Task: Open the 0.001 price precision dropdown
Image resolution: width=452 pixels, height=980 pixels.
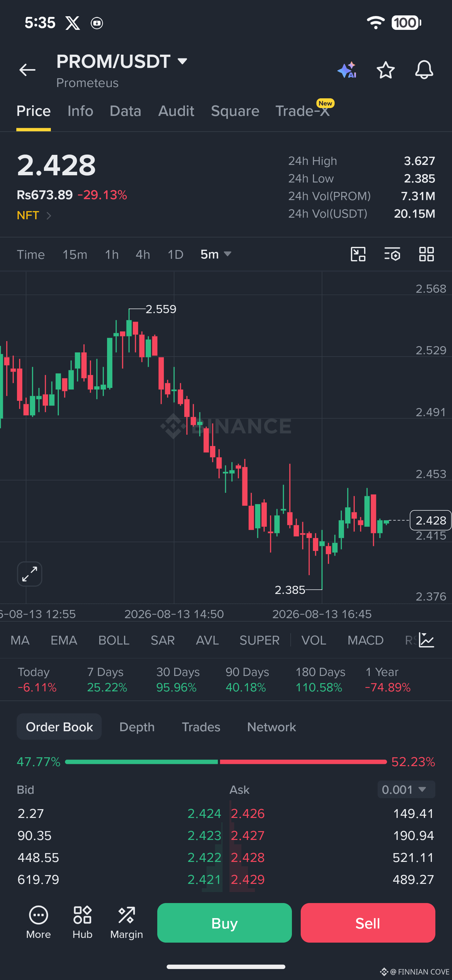Action: (x=406, y=789)
